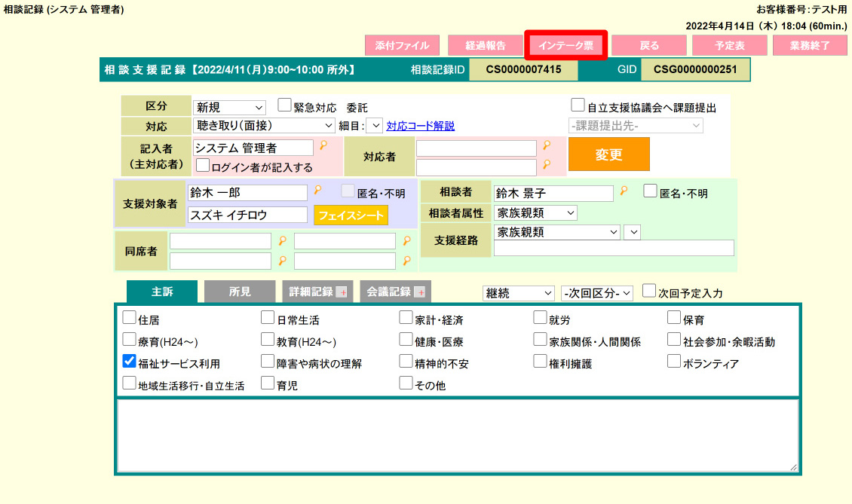
Task: Check 自立支援協議会へ課題提出
Action: [x=578, y=105]
